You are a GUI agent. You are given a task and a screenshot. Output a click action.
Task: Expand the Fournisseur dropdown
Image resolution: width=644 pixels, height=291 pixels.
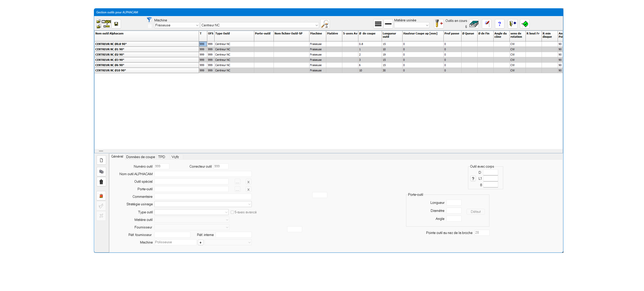tap(192, 227)
